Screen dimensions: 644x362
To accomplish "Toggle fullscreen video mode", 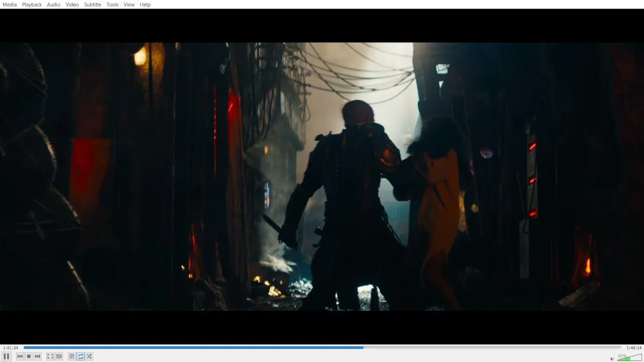I will pyautogui.click(x=50, y=356).
